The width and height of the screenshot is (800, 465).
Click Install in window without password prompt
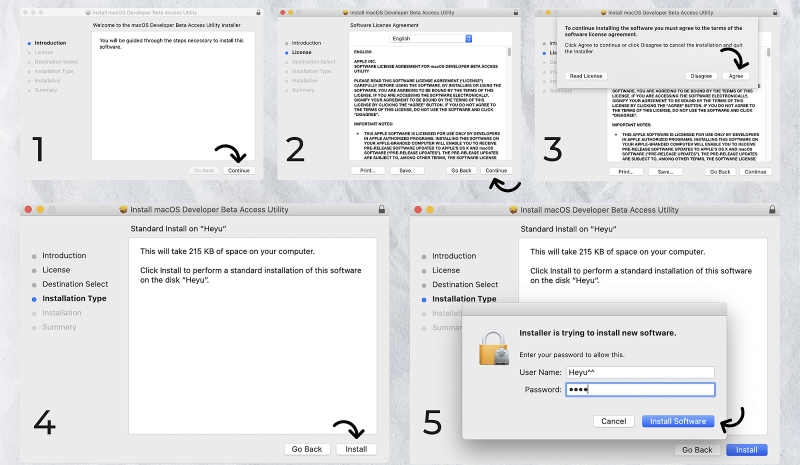tap(356, 449)
